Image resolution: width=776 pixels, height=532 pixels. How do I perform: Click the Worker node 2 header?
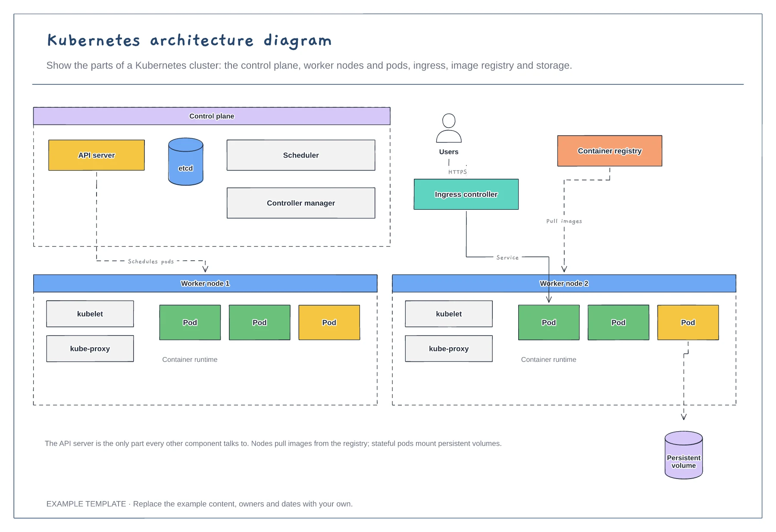tap(564, 283)
